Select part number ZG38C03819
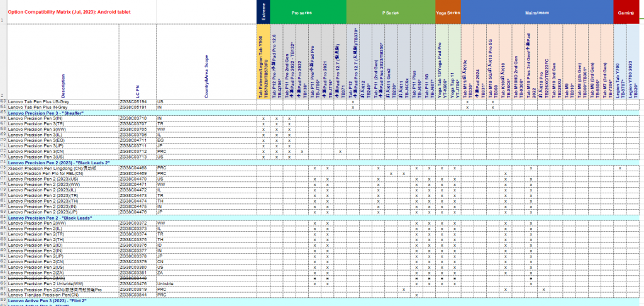This screenshot has width=644, height=306. 138,290
